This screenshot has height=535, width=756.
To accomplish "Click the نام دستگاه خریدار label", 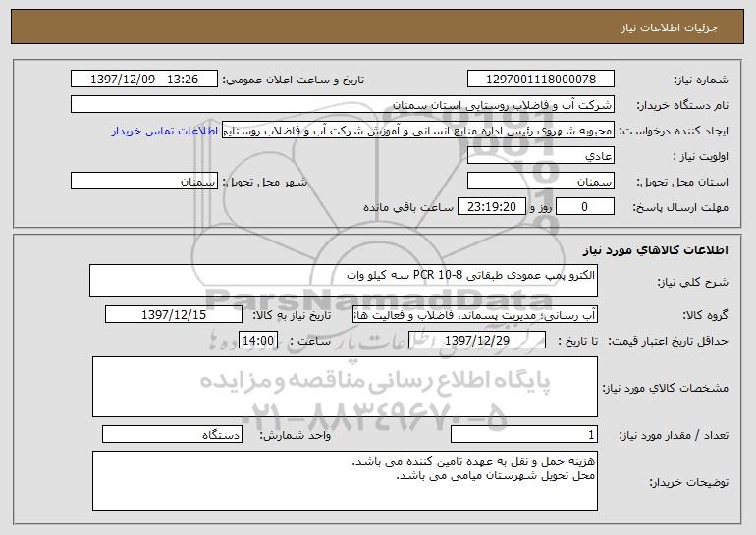I will tap(682, 105).
